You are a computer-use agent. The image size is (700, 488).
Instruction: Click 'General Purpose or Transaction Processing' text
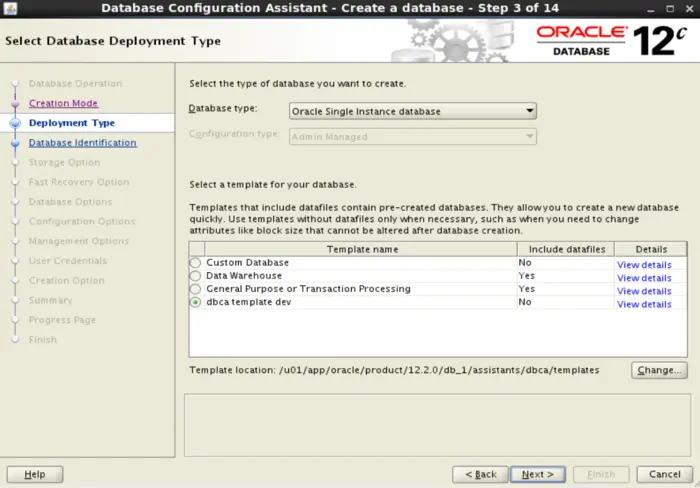click(308, 289)
